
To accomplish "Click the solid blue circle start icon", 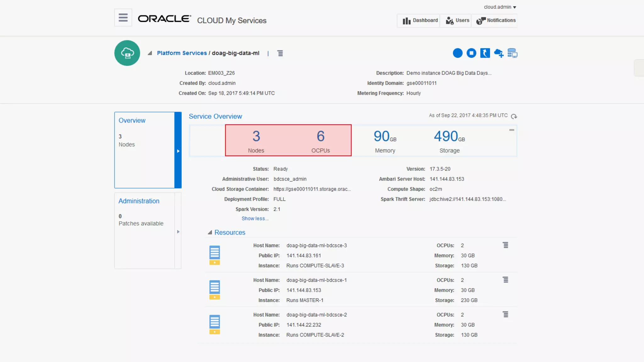I will pyautogui.click(x=458, y=53).
